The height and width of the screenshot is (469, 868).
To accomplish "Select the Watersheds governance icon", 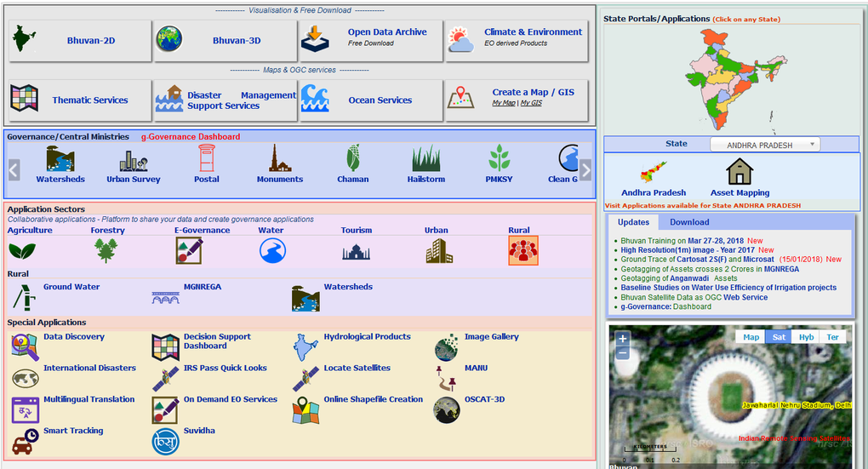I will pos(60,159).
